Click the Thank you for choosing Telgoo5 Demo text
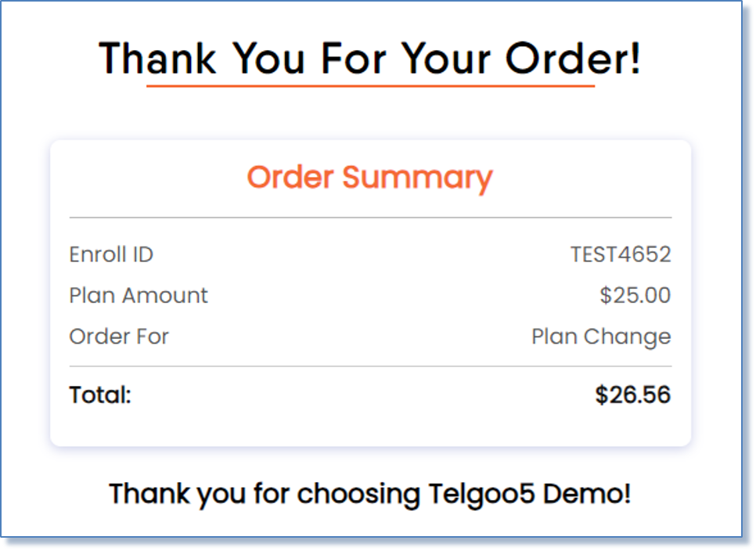Image resolution: width=756 pixels, height=551 pixels. pyautogui.click(x=370, y=495)
